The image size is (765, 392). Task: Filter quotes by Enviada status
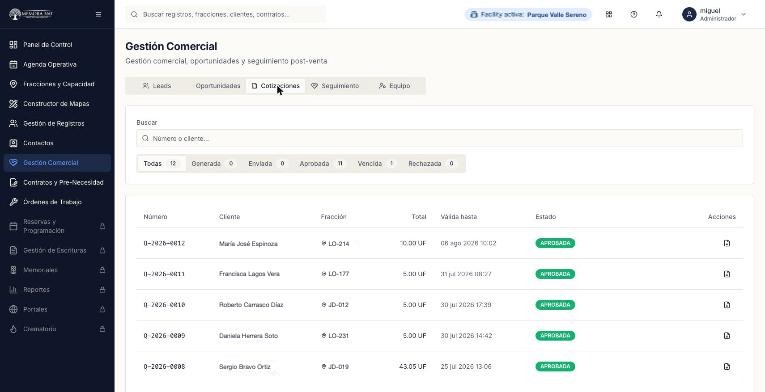(x=267, y=164)
